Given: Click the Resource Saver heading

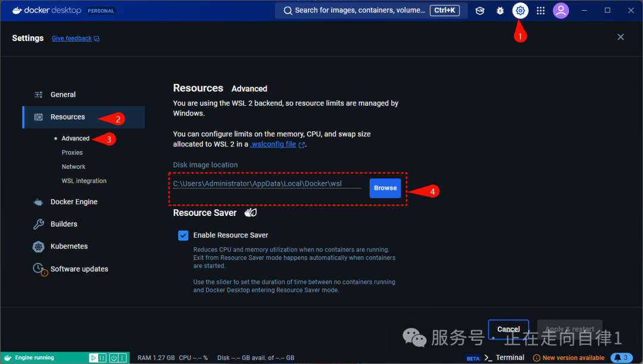Looking at the screenshot, I should (205, 213).
